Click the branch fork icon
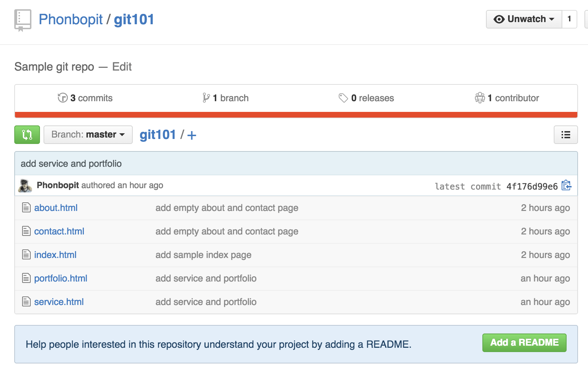 [206, 98]
